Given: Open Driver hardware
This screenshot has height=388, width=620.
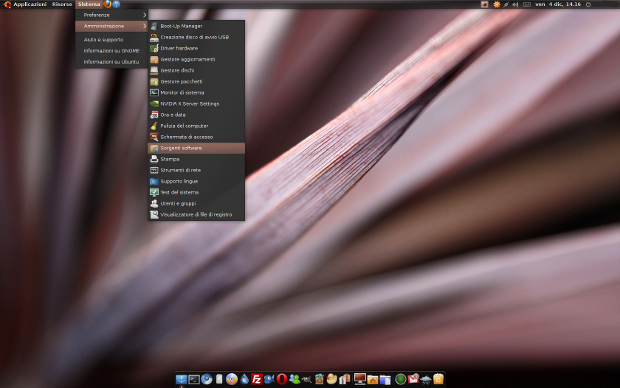Looking at the screenshot, I should point(197,48).
